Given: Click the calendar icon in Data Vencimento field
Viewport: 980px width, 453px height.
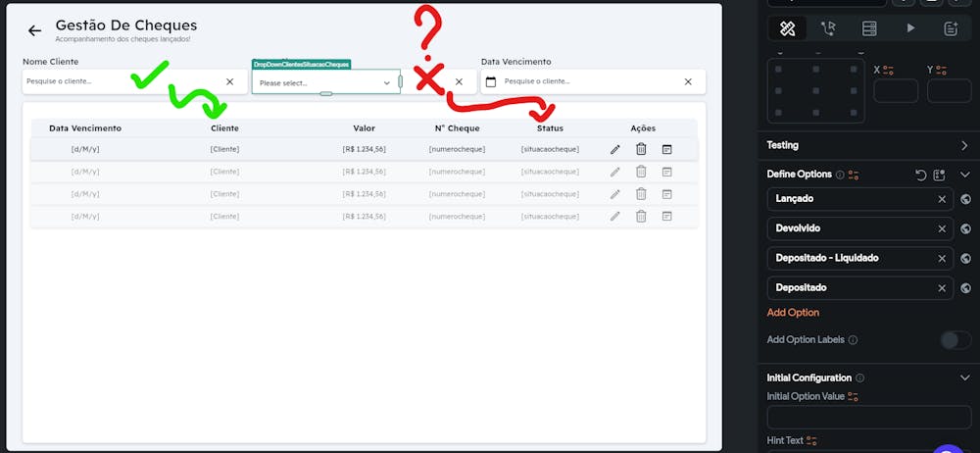Looking at the screenshot, I should [491, 81].
